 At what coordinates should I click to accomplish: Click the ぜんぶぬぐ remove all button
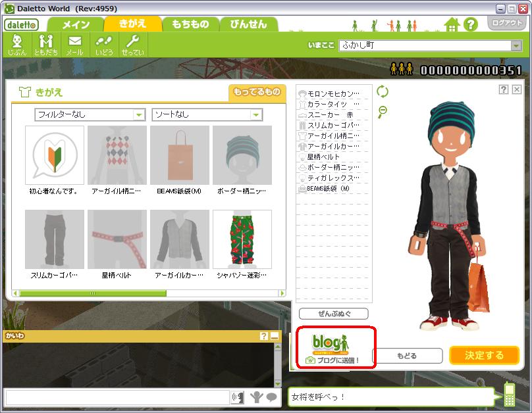point(334,314)
